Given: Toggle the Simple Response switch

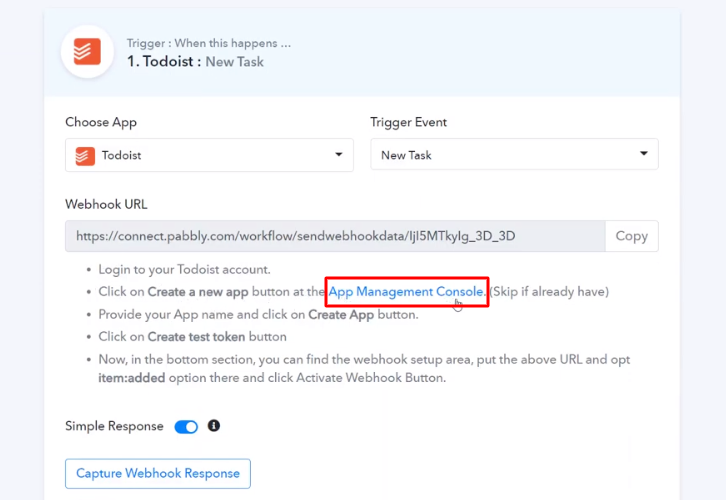Looking at the screenshot, I should [186, 427].
